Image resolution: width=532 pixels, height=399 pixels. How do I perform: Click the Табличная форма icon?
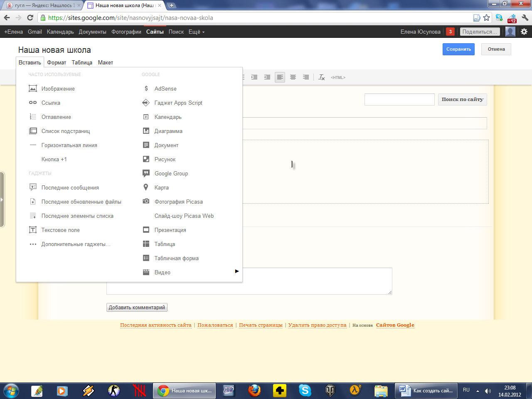click(146, 258)
